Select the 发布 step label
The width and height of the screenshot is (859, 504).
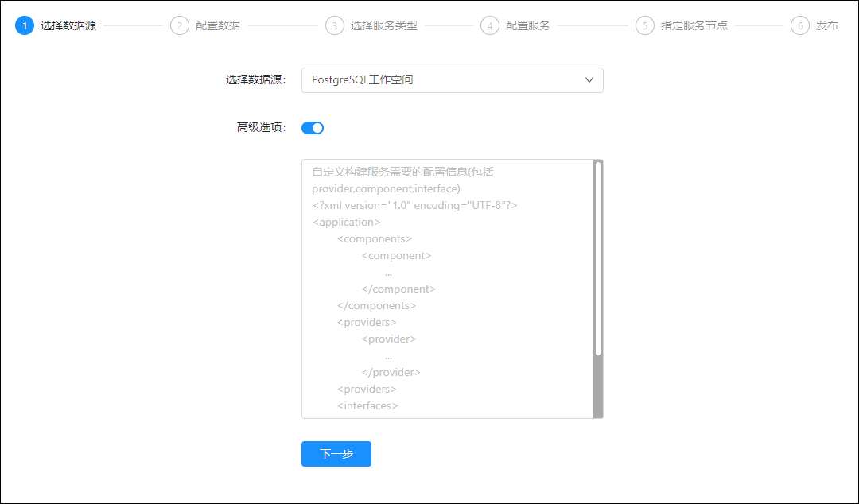[x=827, y=25]
